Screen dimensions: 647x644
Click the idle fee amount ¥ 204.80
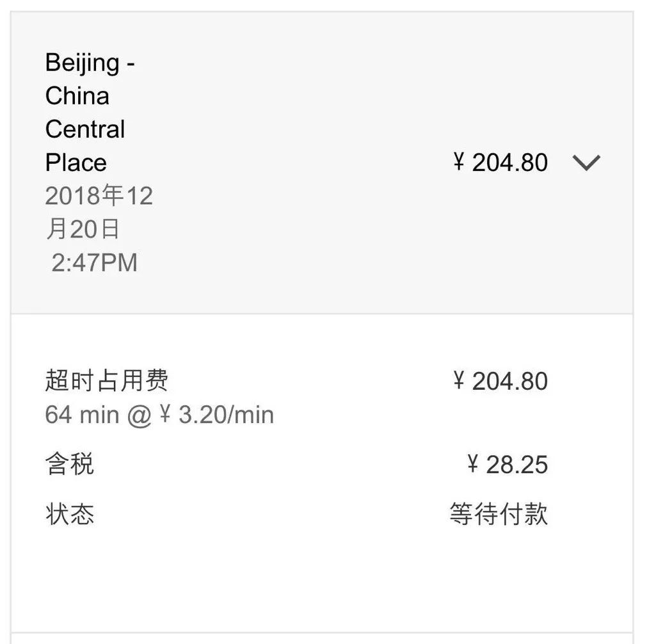pos(500,382)
